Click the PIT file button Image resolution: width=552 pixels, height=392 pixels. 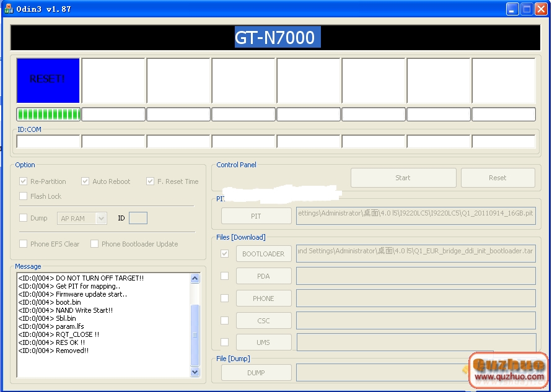pyautogui.click(x=256, y=216)
